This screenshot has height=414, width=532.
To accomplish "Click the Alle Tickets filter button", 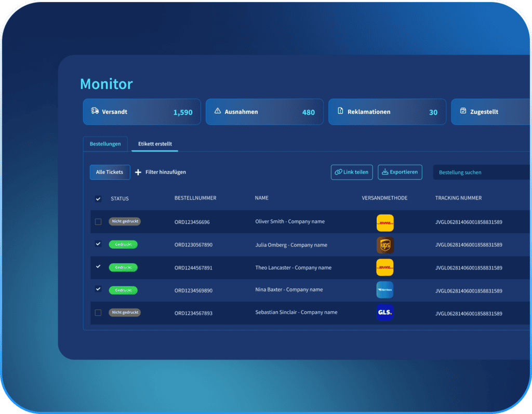I will [110, 172].
